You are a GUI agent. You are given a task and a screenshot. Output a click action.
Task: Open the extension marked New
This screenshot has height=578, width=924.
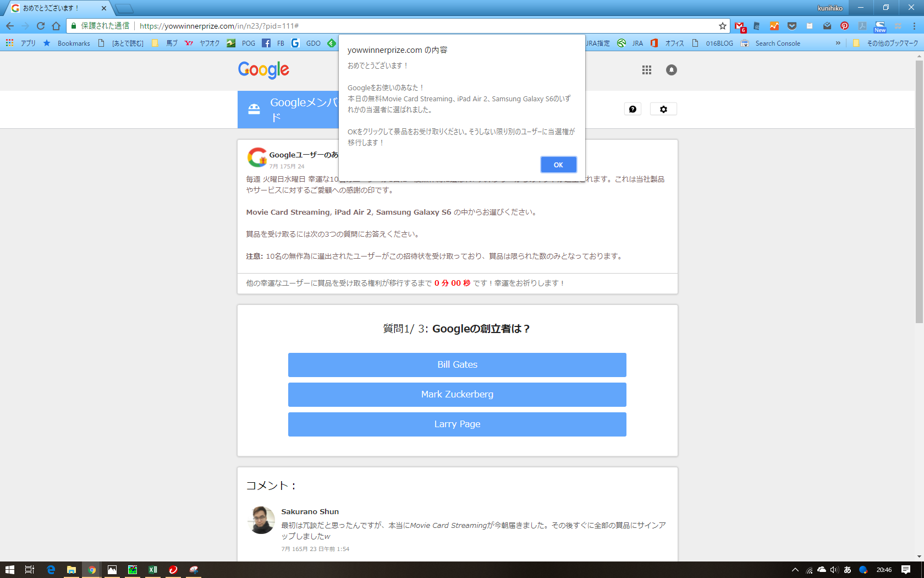880,26
